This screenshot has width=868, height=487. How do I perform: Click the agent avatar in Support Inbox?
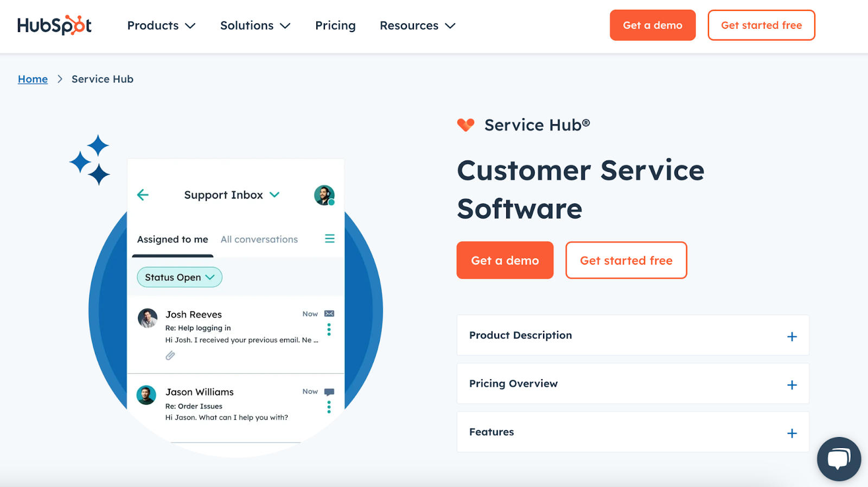click(324, 195)
